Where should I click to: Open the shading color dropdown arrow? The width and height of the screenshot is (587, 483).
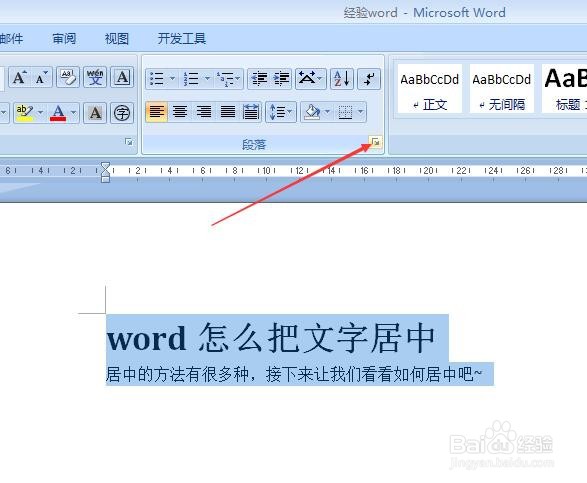[327, 112]
